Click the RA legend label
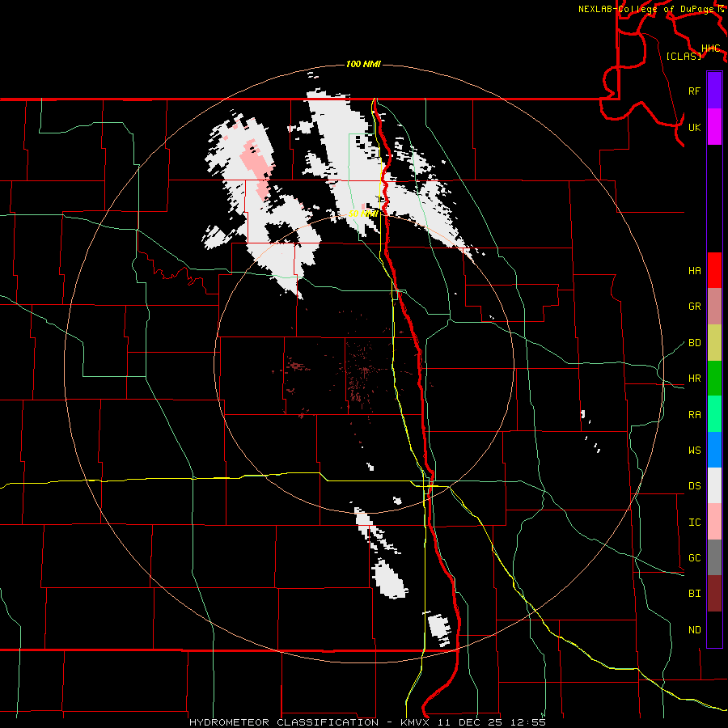The height and width of the screenshot is (728, 728). click(695, 415)
